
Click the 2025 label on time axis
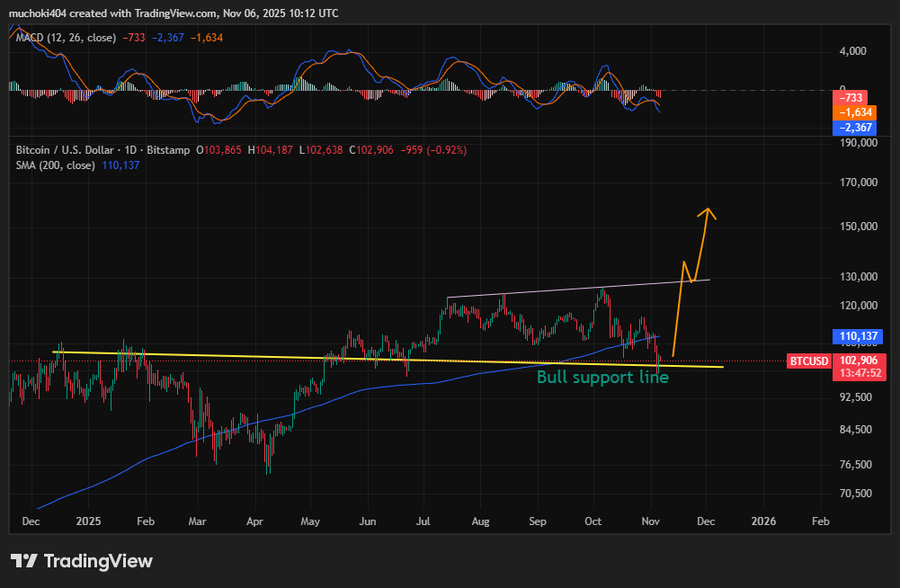tap(89, 521)
